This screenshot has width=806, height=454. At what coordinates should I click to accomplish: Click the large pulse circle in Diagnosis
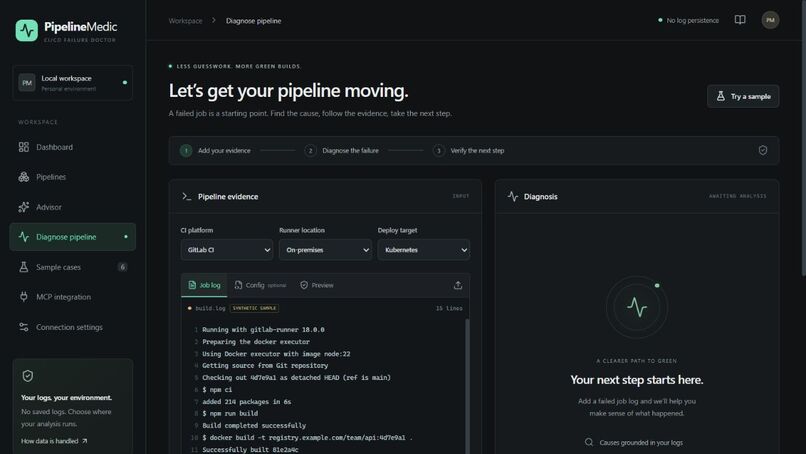pos(637,307)
